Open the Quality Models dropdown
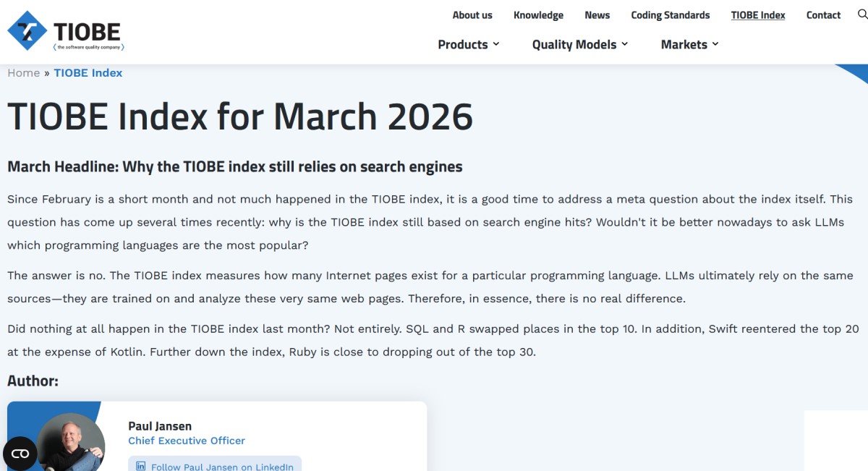Screen dimensions: 868x471 (x=579, y=44)
